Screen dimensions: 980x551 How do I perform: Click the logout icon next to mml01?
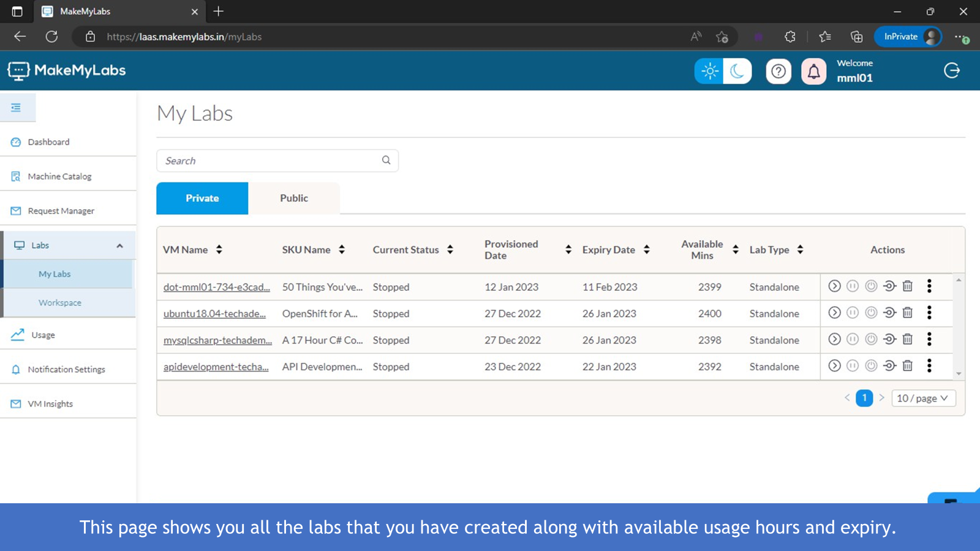[952, 70]
